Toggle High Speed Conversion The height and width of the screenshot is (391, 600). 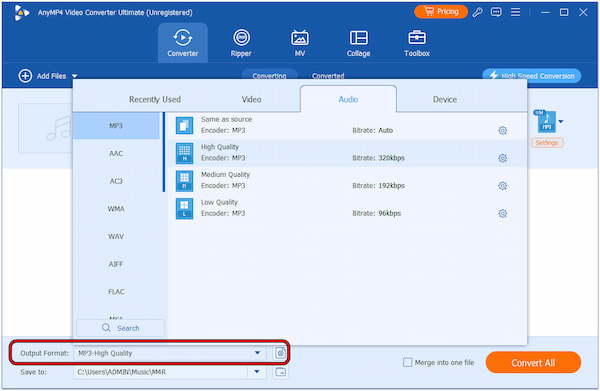coord(532,76)
